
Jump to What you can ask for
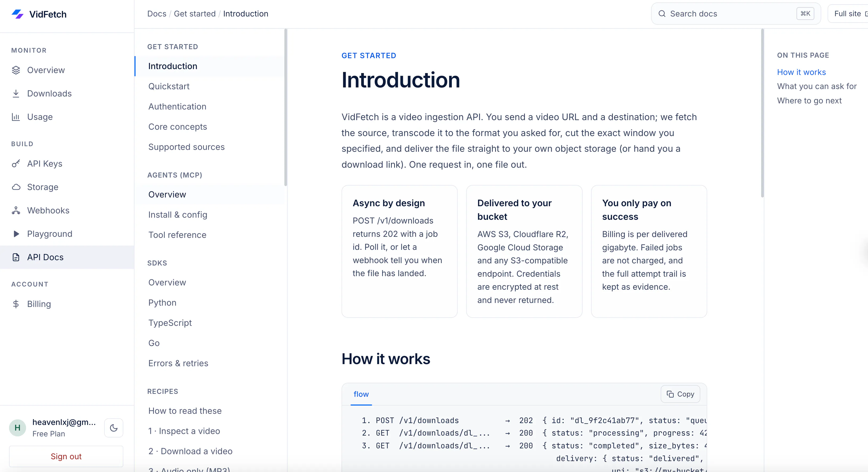coord(817,86)
